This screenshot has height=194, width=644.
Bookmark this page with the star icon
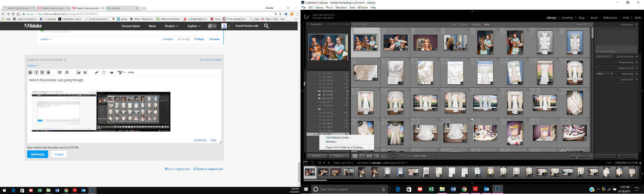pos(280,14)
